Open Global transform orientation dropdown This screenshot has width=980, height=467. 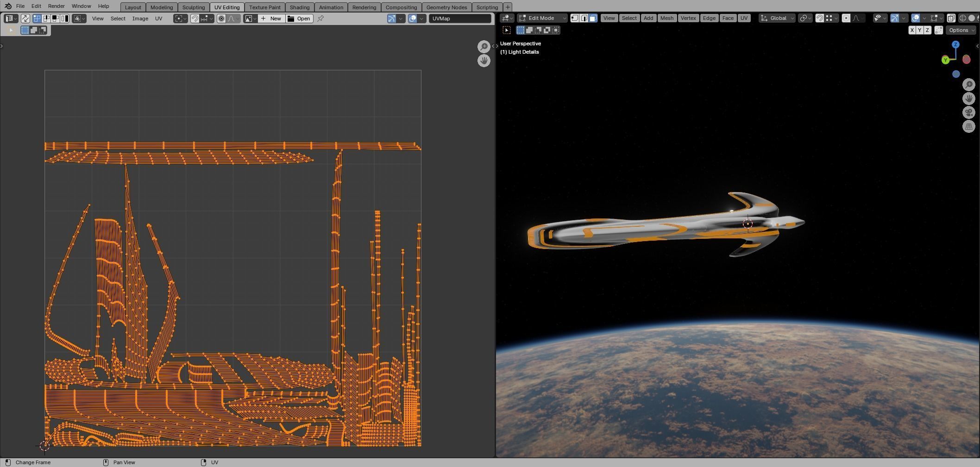(778, 18)
